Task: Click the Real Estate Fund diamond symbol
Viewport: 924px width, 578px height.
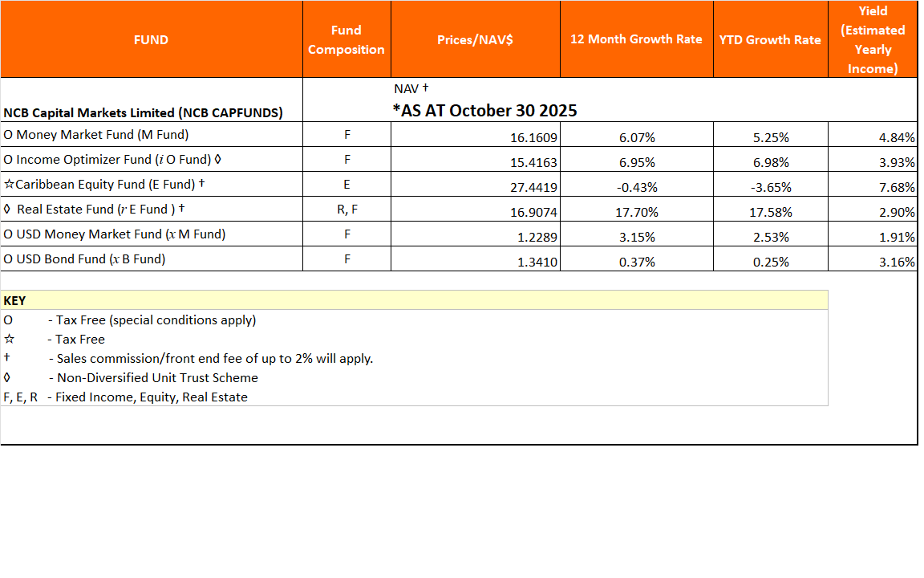Action: coord(7,210)
